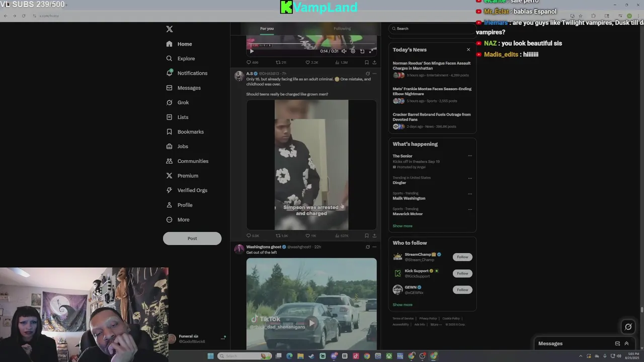View analytics of post with 1.3M views
This screenshot has width=644, height=362.
tap(342, 62)
